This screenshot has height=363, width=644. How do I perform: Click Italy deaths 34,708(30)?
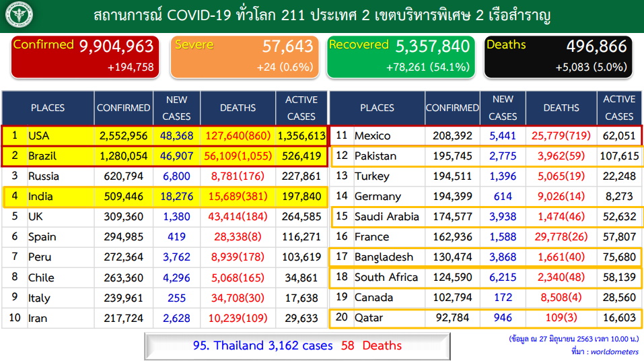(238, 298)
